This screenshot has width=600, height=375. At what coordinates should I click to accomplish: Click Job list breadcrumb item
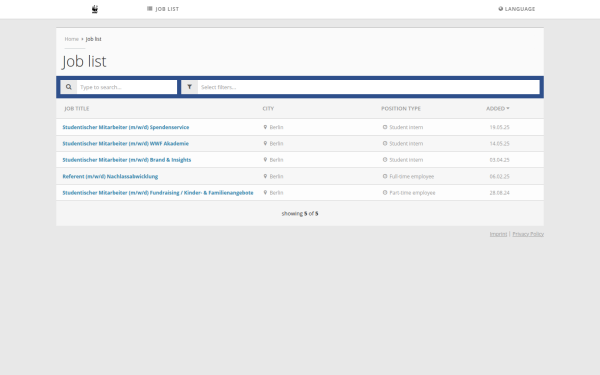pyautogui.click(x=93, y=39)
